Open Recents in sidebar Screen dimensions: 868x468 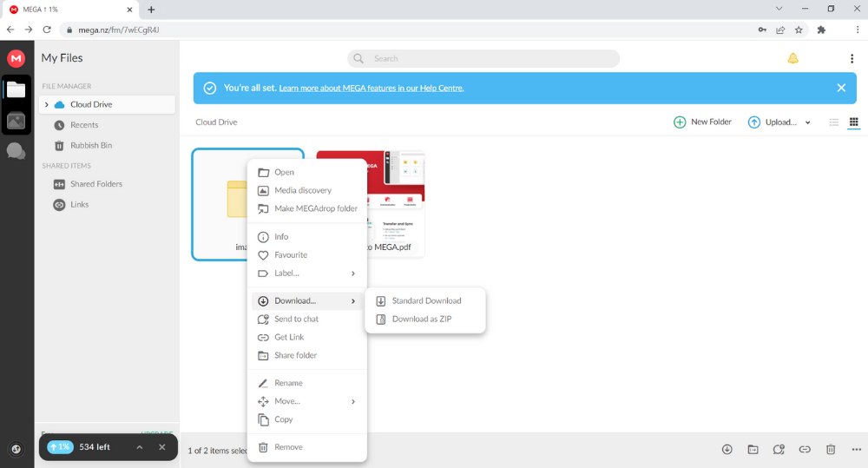pos(84,125)
